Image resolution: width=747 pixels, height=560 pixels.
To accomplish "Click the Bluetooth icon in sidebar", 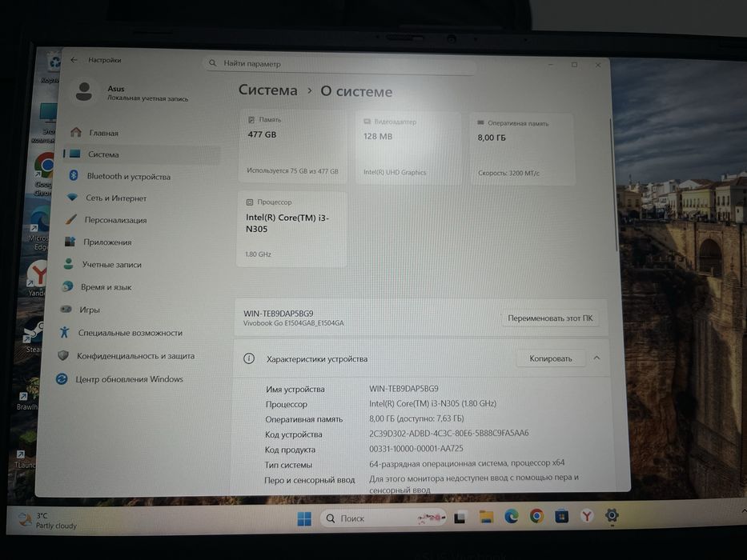I will tap(74, 175).
